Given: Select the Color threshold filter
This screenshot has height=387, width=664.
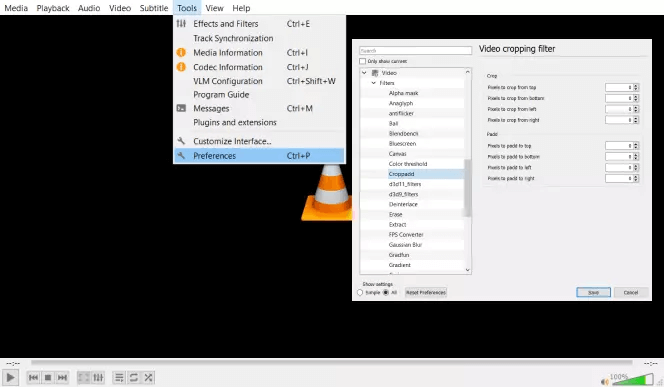Looking at the screenshot, I should [x=408, y=164].
